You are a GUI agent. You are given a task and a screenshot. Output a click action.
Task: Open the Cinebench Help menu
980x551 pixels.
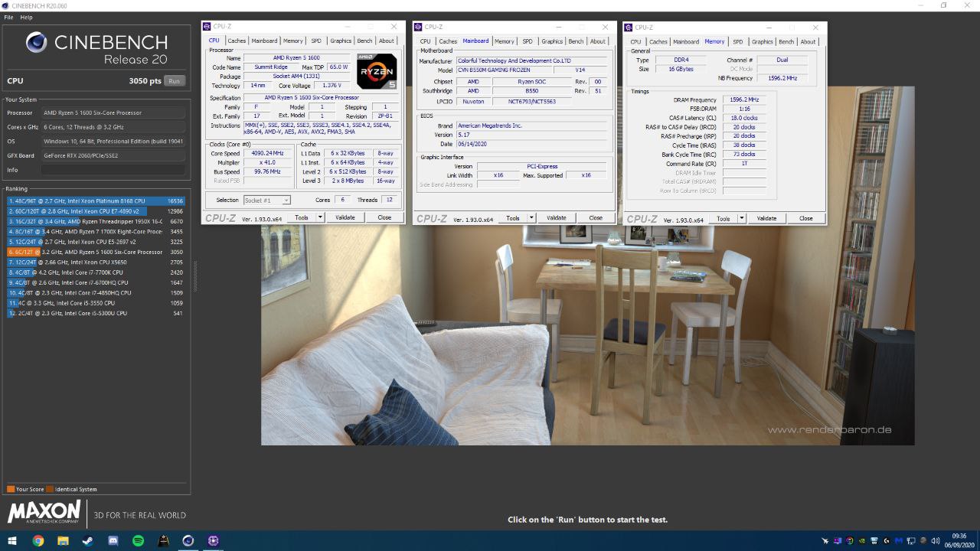tap(26, 17)
